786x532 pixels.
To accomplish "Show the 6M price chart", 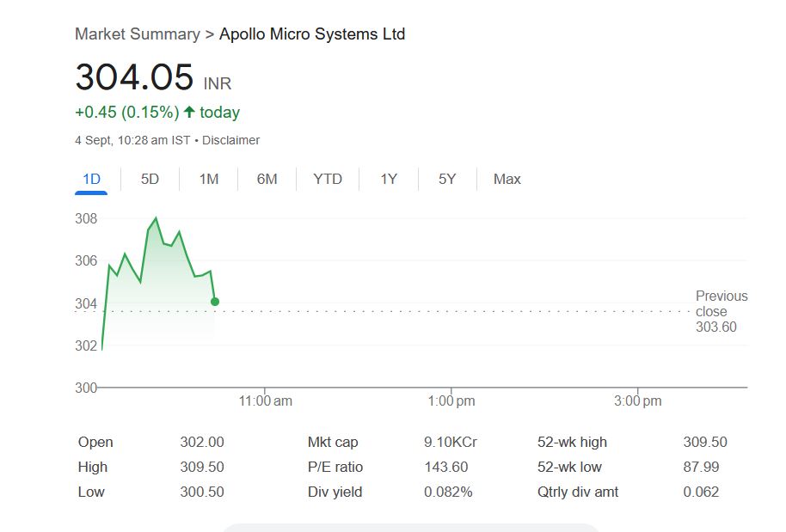I will point(267,179).
